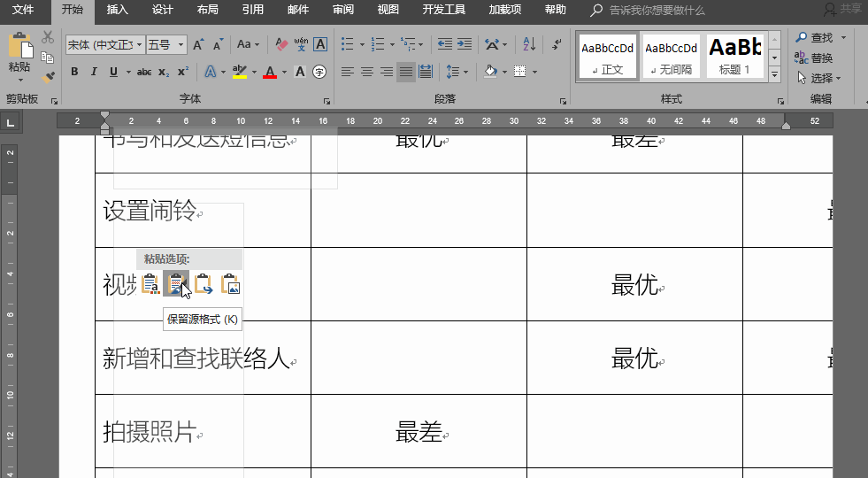Increase font size with grow-font icon
This screenshot has width=868, height=478.
pos(198,44)
